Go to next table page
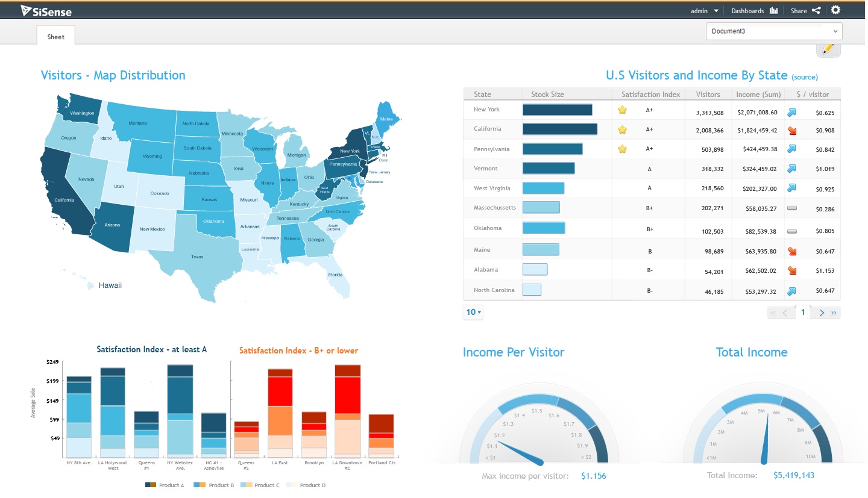 (822, 313)
